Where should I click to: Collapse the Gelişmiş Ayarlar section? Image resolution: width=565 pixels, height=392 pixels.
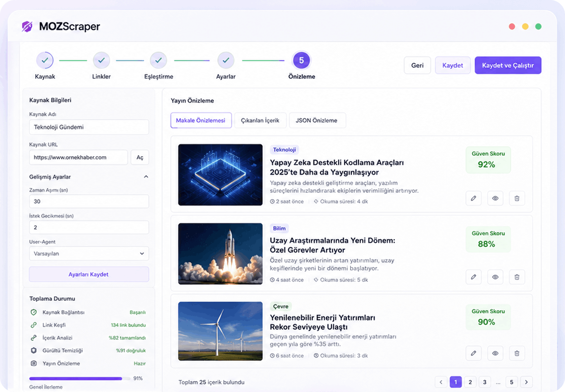tap(146, 177)
